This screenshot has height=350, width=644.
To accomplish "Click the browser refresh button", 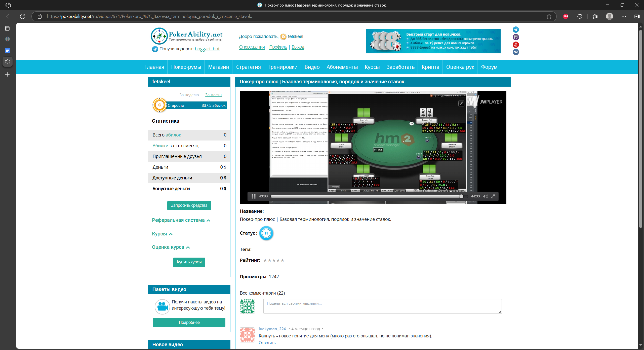I will coord(23,16).
